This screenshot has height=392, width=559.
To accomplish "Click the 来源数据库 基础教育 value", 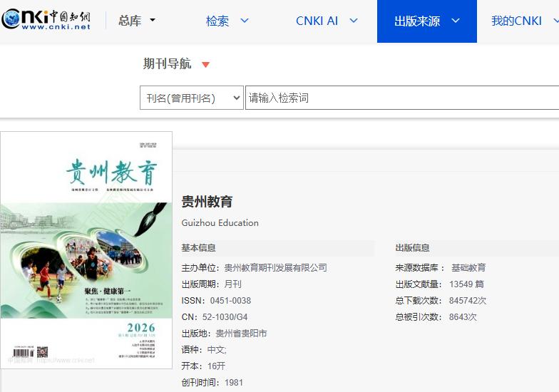I will [468, 268].
